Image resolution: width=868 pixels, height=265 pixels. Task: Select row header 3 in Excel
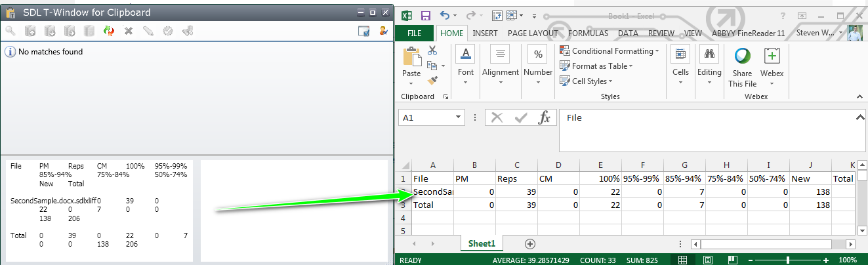tap(403, 205)
